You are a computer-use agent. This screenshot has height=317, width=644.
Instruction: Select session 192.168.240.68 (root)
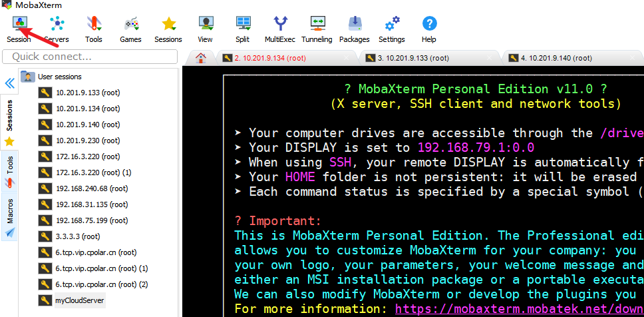92,188
